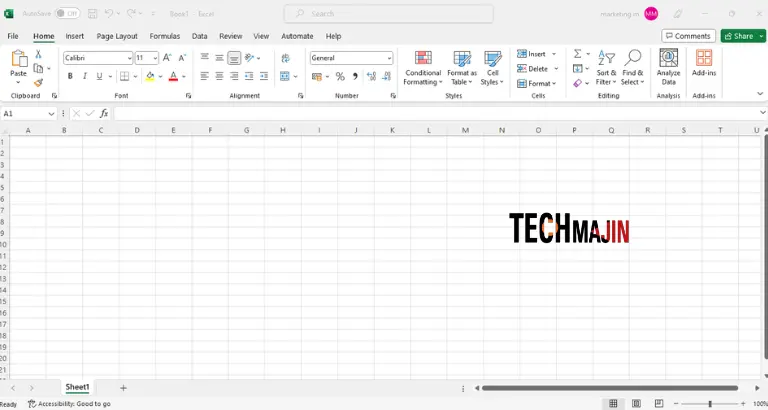Click the Comma Style icon
Screen dimensions: 768x410
pos(356,76)
